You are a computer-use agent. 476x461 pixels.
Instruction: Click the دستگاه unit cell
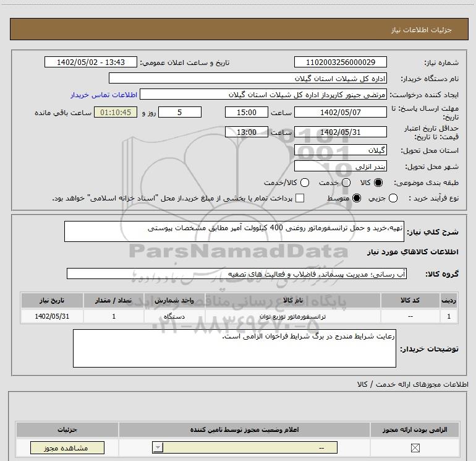pos(174,316)
